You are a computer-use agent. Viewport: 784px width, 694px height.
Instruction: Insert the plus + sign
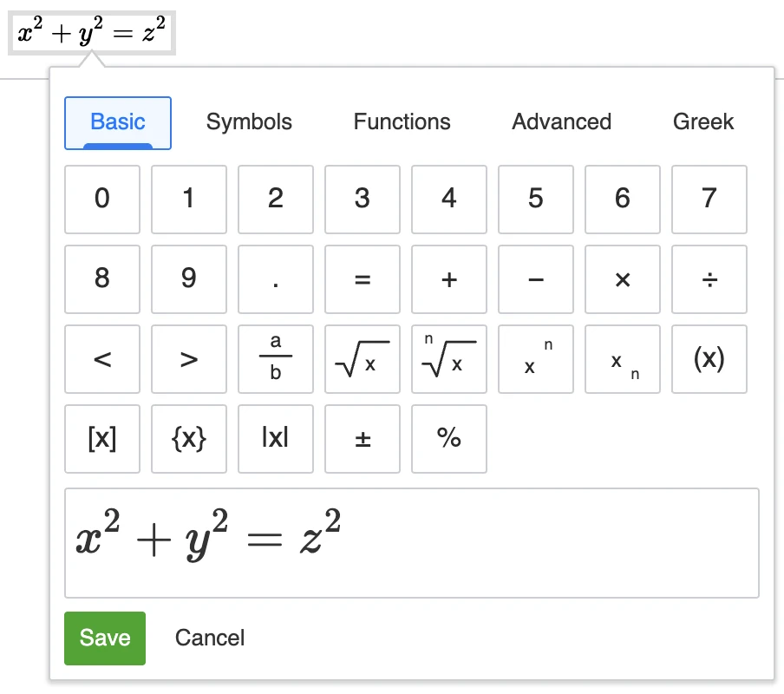449,279
